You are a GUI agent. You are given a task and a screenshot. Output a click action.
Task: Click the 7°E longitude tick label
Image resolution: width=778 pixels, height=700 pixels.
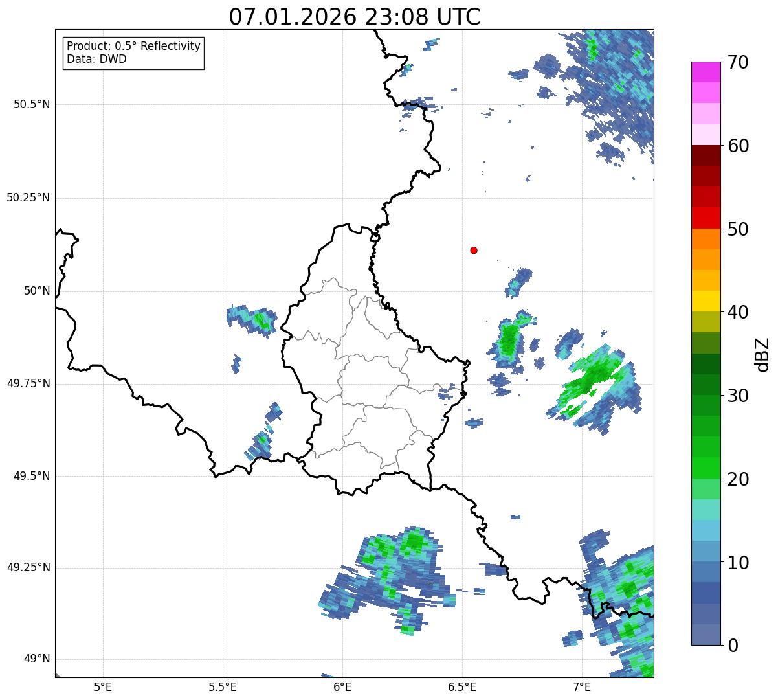[x=582, y=686]
